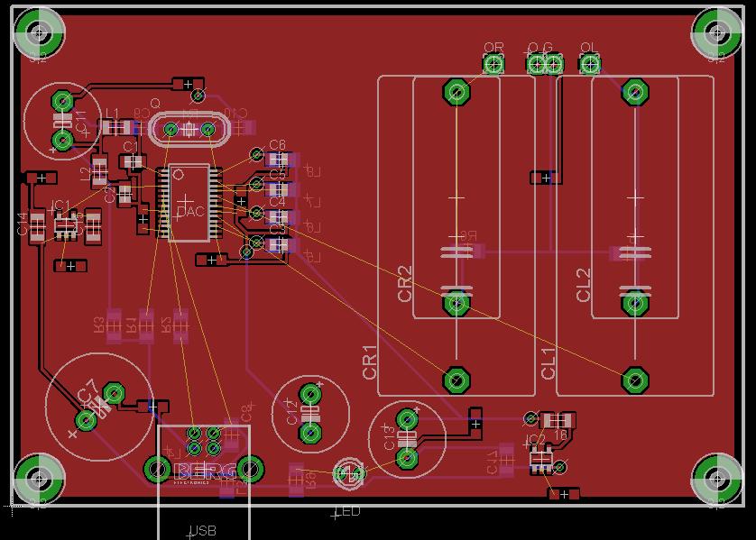Click the upper pad of capacitor C12
Image resolution: width=756 pixels, height=540 pixels.
[310, 395]
